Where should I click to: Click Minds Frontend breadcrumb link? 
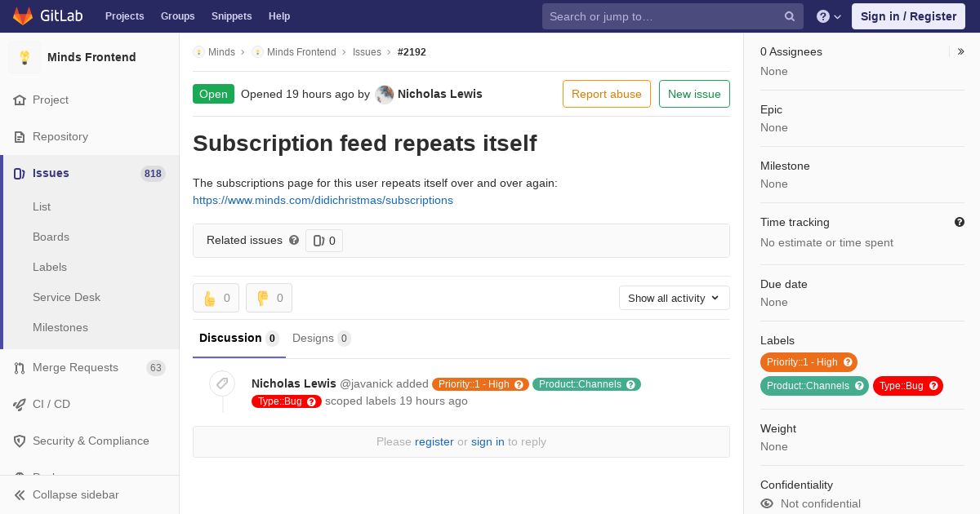coord(301,51)
